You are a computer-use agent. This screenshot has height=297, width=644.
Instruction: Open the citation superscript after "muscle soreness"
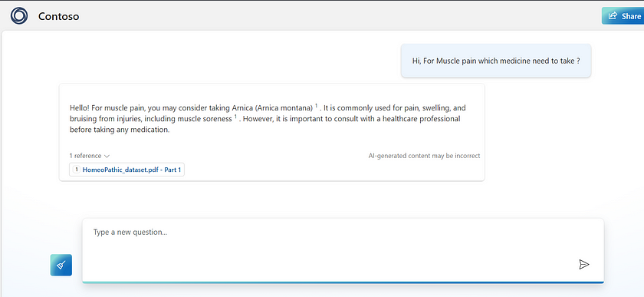coord(236,117)
